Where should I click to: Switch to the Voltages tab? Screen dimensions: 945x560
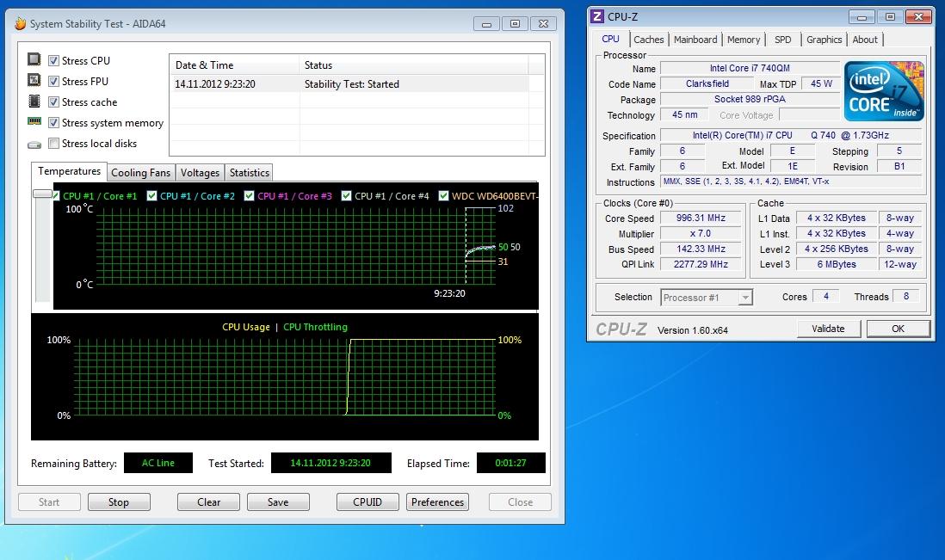(x=200, y=173)
